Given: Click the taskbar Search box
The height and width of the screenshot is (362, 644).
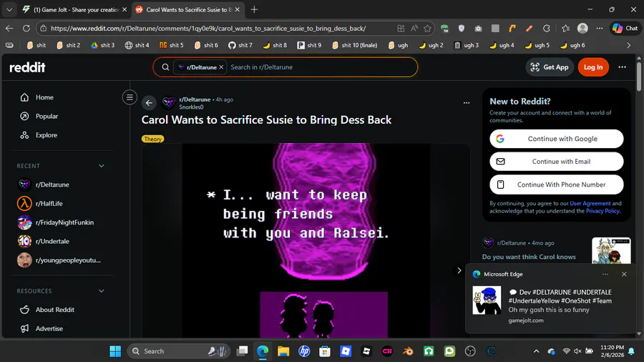Looking at the screenshot, I should (179, 351).
